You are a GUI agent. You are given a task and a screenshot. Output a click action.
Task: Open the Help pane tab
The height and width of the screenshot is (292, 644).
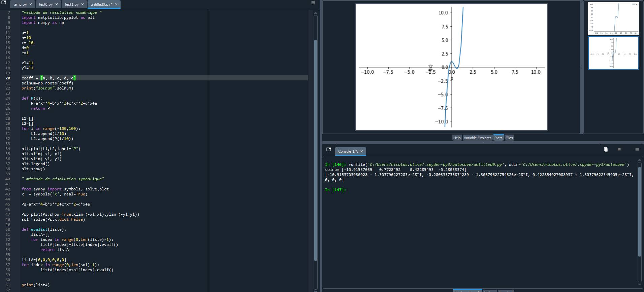pos(457,138)
